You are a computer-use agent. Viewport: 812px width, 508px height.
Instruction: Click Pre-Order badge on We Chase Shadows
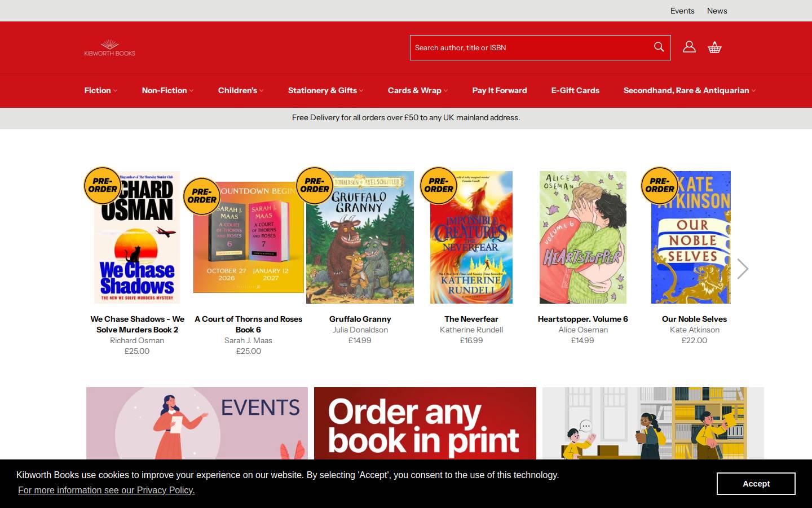pos(103,185)
